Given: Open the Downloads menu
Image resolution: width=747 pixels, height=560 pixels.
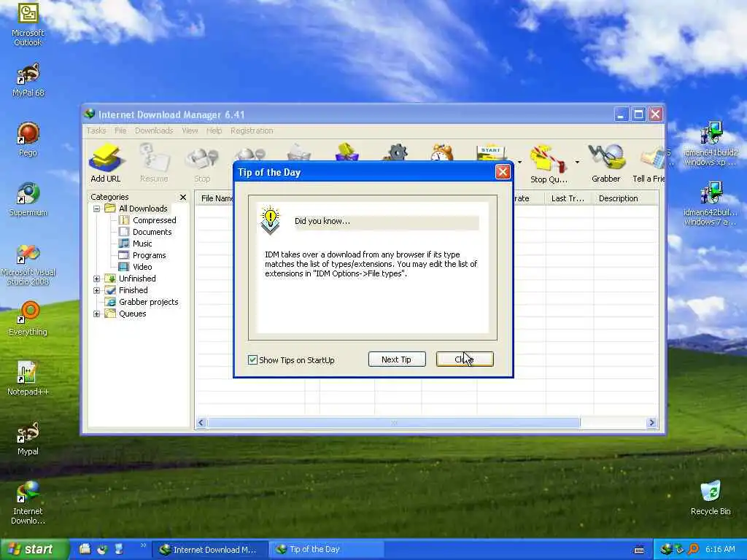Looking at the screenshot, I should click(x=154, y=131).
